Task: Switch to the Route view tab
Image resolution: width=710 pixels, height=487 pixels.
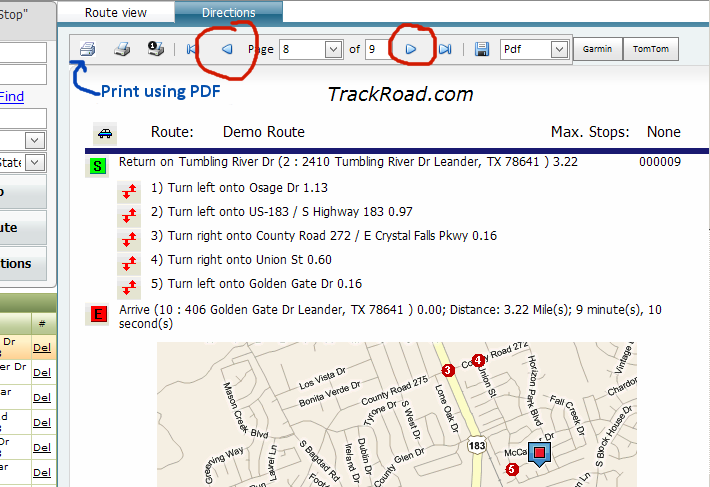Action: coord(116,13)
